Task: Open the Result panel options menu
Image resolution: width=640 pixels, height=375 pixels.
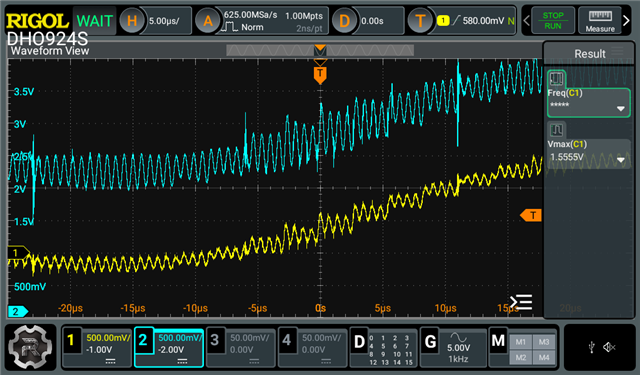Action: [617, 51]
